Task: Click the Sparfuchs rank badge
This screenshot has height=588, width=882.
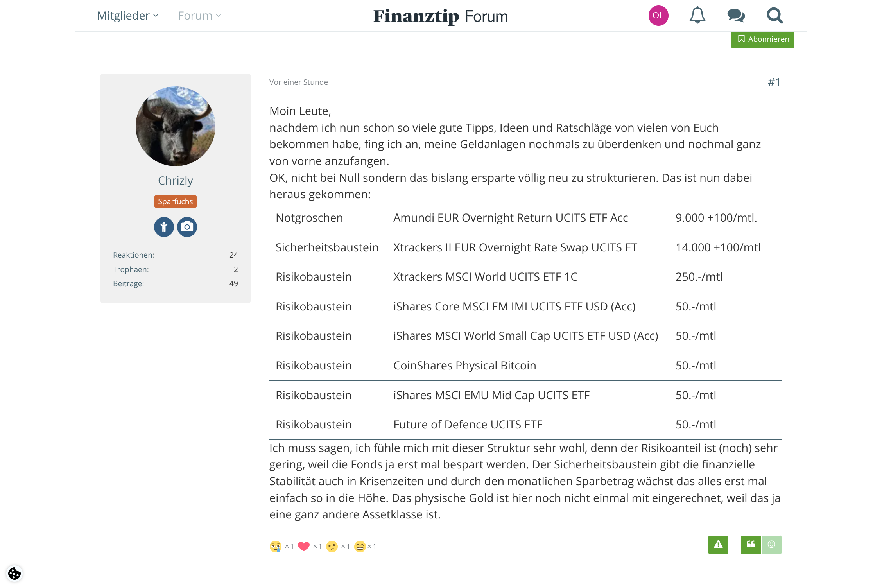Action: click(176, 201)
